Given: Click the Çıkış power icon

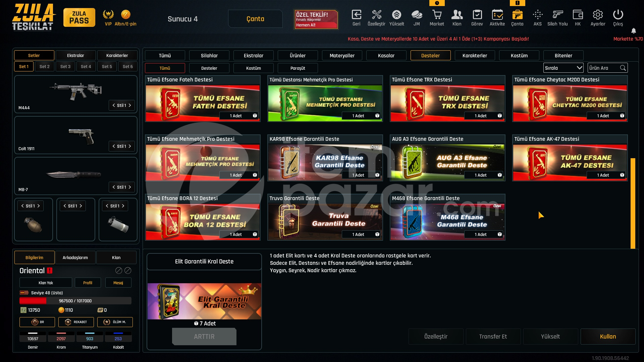Looking at the screenshot, I should click(x=618, y=15).
